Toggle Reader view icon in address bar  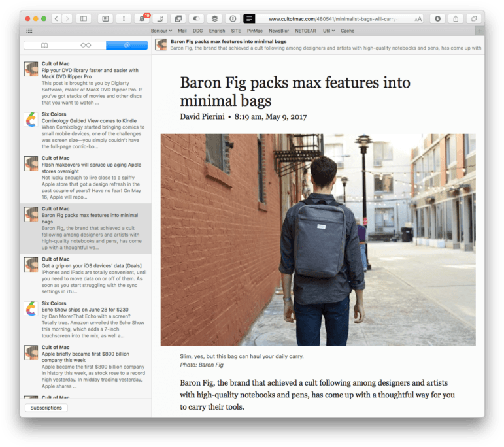click(x=249, y=19)
